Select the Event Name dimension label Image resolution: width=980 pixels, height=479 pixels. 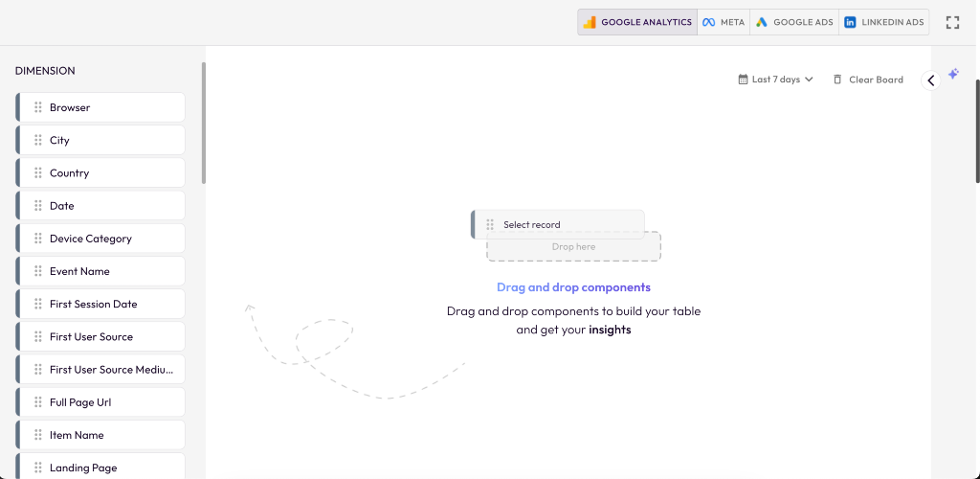click(x=79, y=271)
